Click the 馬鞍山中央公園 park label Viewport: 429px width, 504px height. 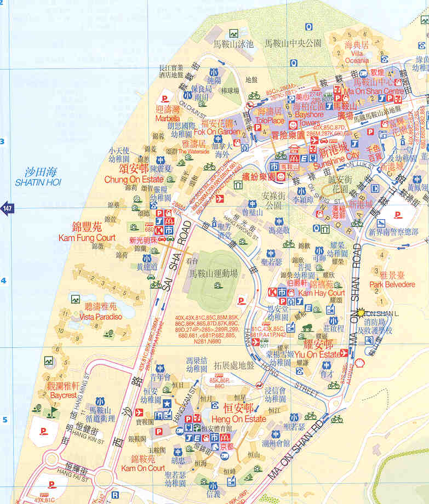point(293,43)
